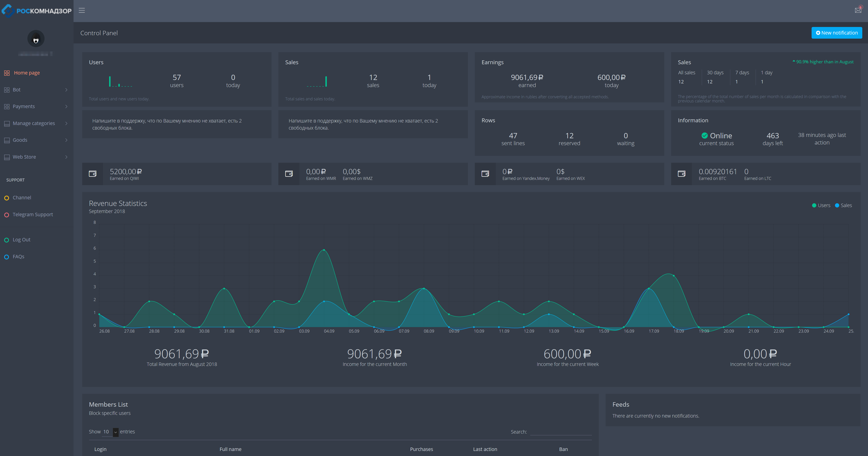
Task: Open the Web Store menu item
Action: coord(24,157)
